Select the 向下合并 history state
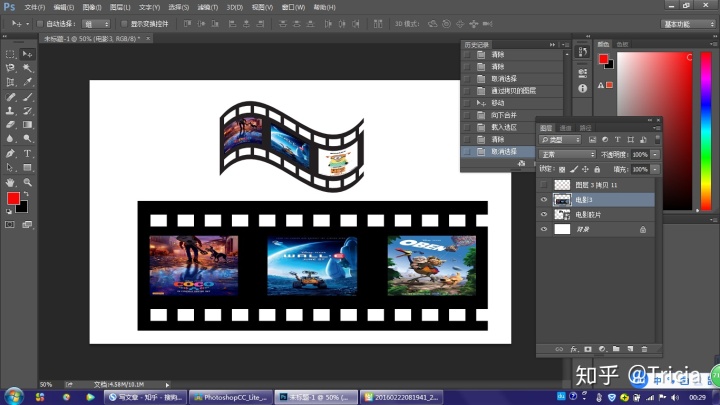 (512, 115)
